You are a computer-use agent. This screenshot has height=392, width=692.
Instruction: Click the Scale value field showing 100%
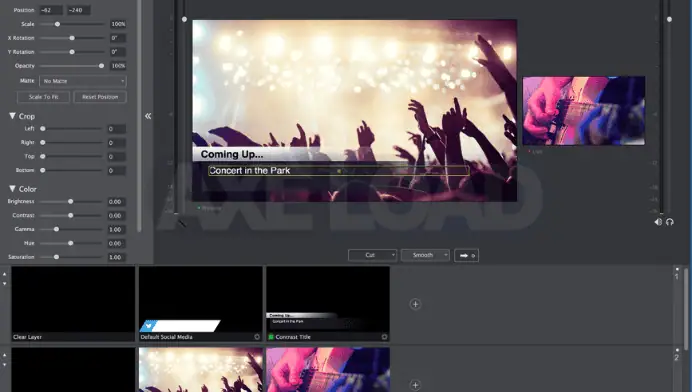[118, 24]
